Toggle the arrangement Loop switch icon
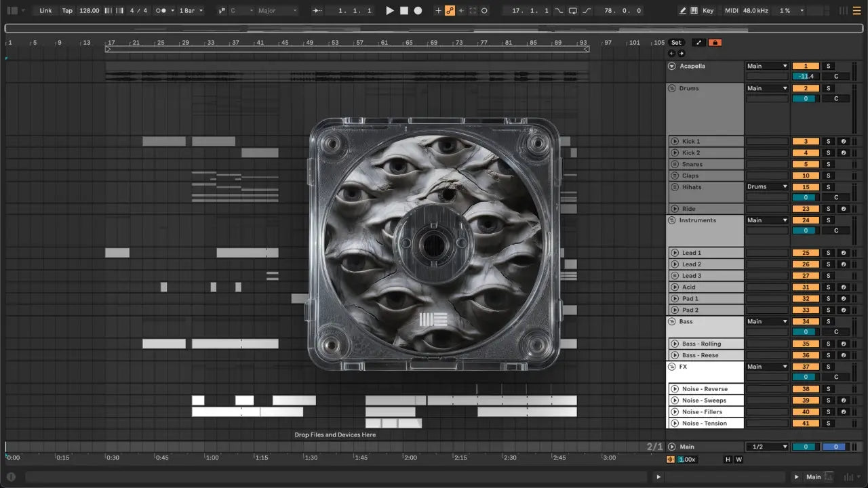 [573, 11]
